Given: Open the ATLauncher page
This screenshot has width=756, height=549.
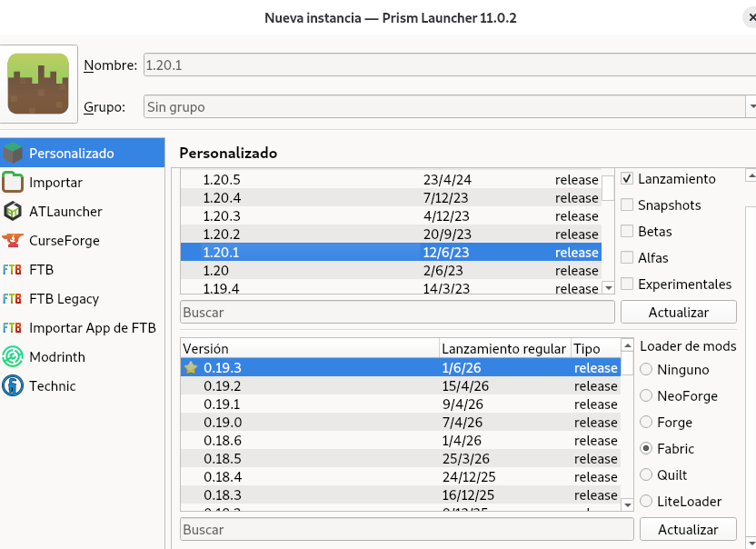Looking at the screenshot, I should [x=83, y=211].
